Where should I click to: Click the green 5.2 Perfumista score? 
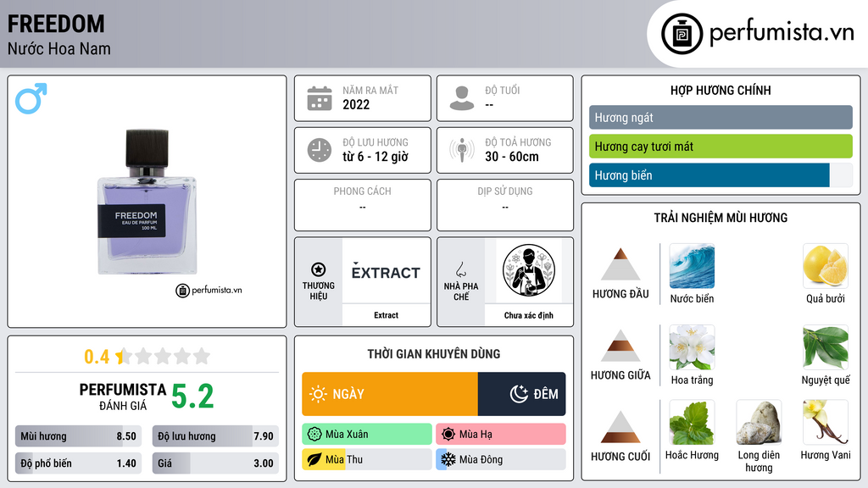coord(192,396)
